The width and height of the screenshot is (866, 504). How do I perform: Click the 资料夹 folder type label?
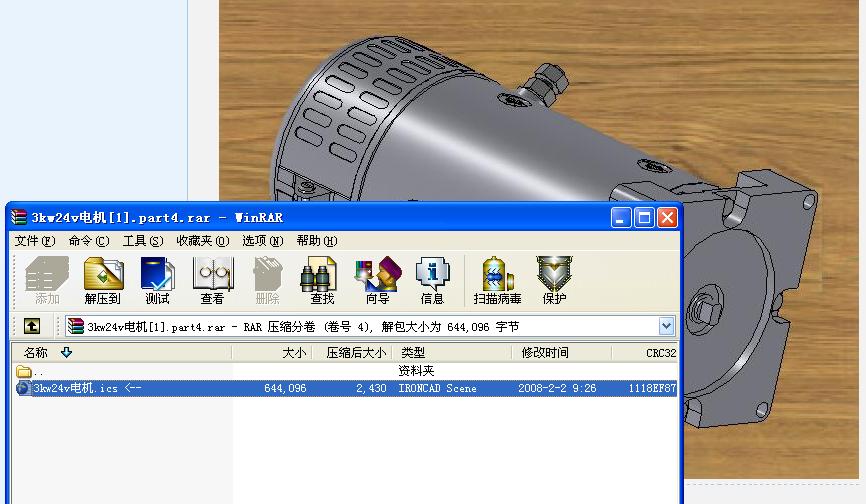pos(416,371)
